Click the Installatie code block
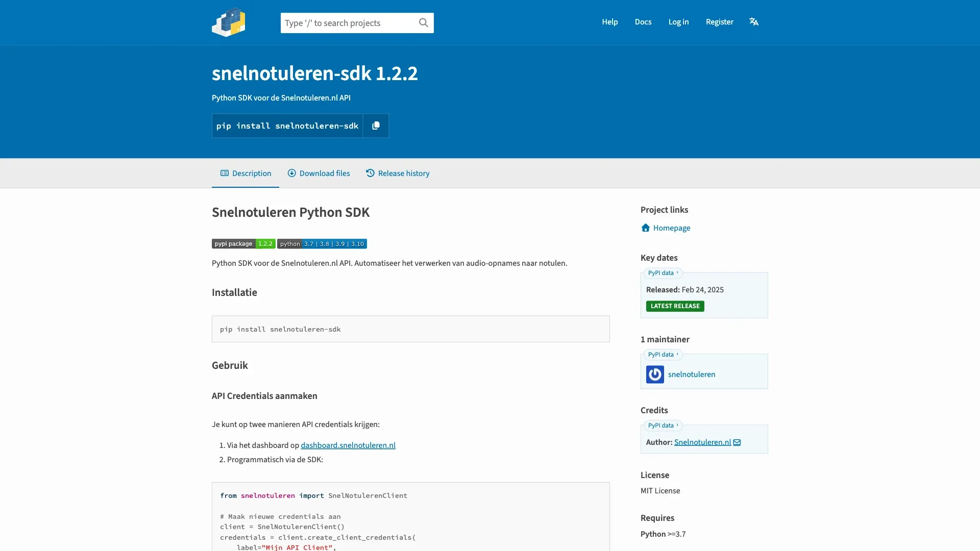980x551 pixels. click(x=411, y=329)
